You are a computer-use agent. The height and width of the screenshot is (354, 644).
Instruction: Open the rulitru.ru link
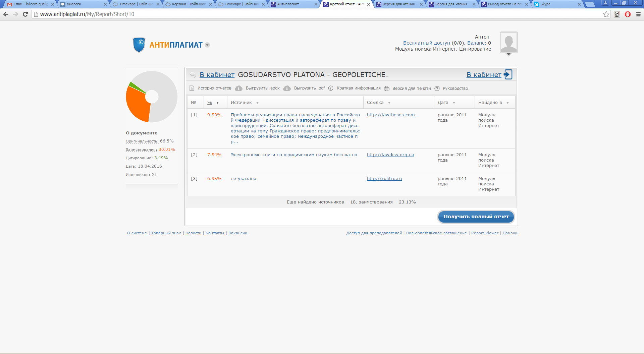[384, 179]
